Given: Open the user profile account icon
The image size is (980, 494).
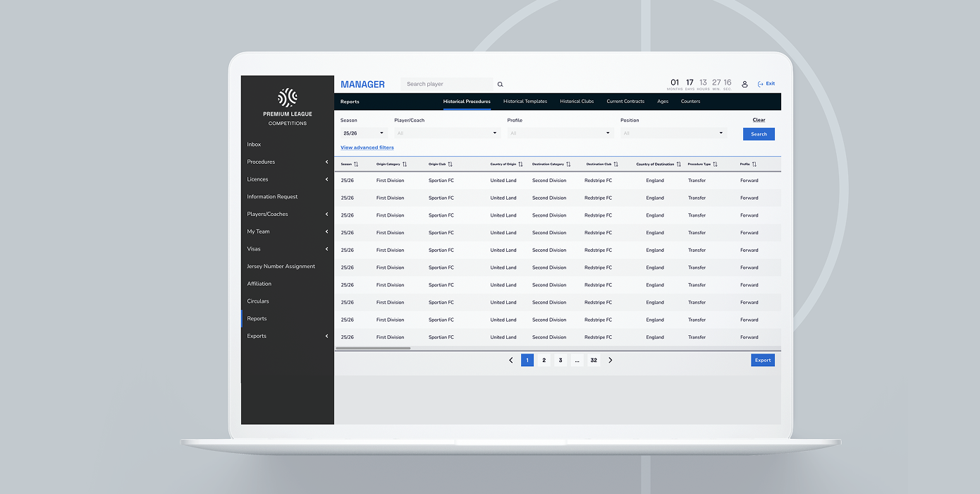Looking at the screenshot, I should pos(745,83).
